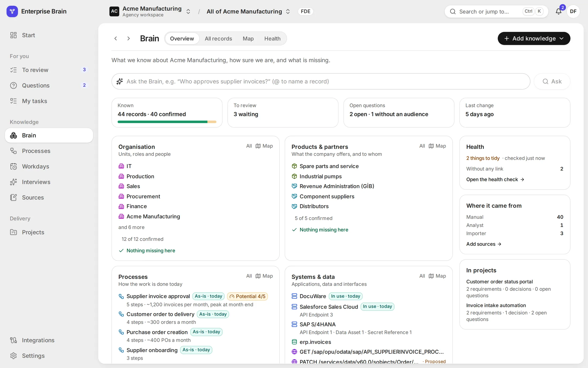Open notifications bell icon
The image size is (588, 368).
tap(559, 11)
